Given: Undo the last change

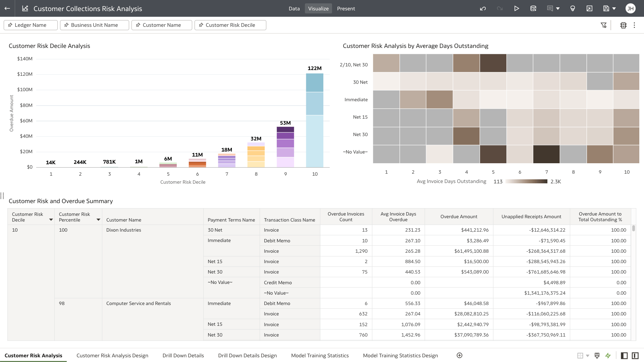Looking at the screenshot, I should coord(483,8).
